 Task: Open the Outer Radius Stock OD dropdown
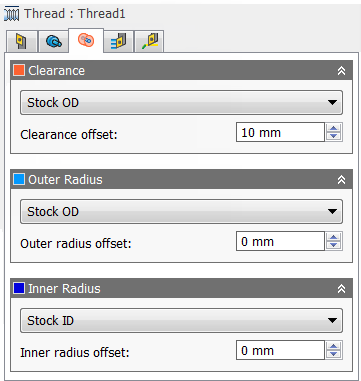tap(181, 211)
